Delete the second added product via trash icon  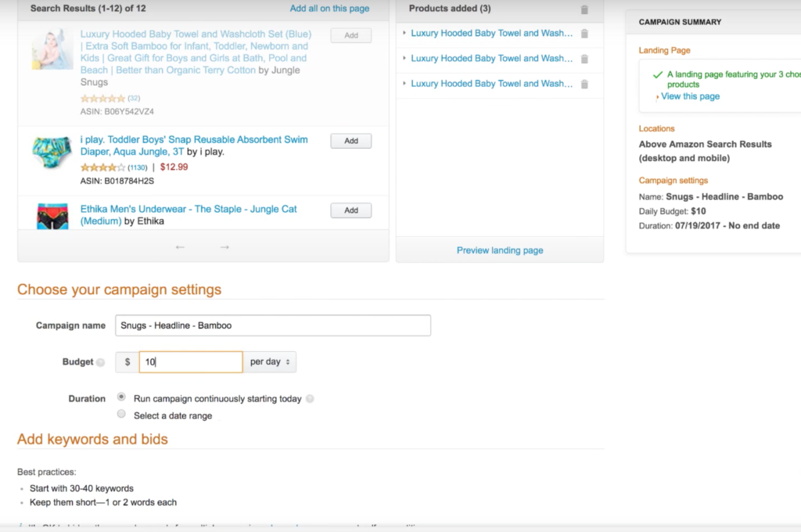point(584,59)
